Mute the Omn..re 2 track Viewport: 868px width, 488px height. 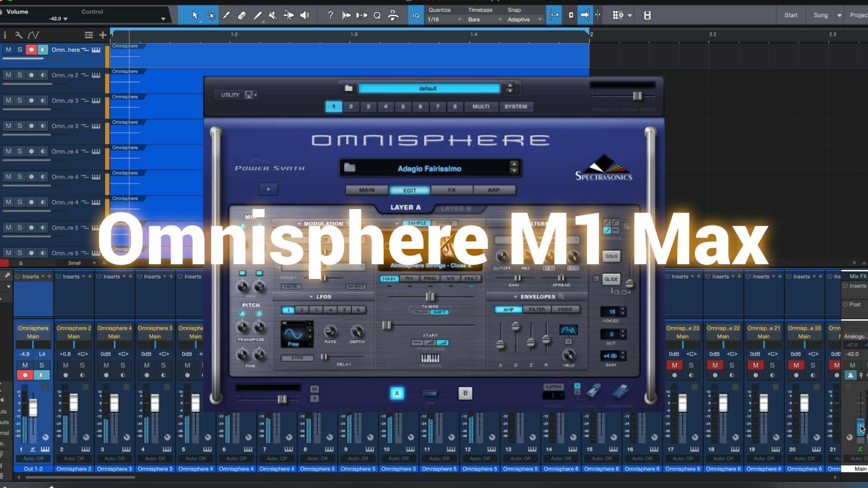coord(8,75)
